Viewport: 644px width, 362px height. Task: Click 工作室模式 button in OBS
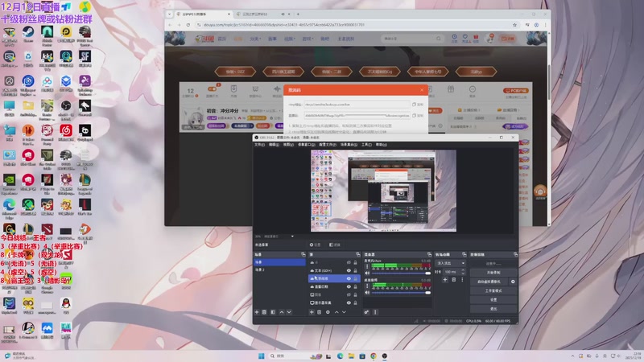pyautogui.click(x=493, y=291)
